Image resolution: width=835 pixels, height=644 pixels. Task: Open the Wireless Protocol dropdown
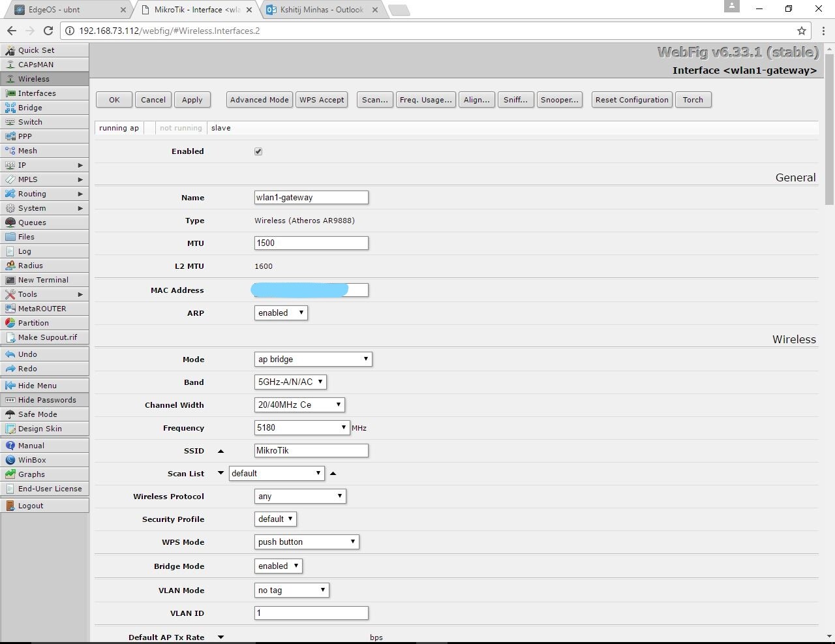point(300,497)
